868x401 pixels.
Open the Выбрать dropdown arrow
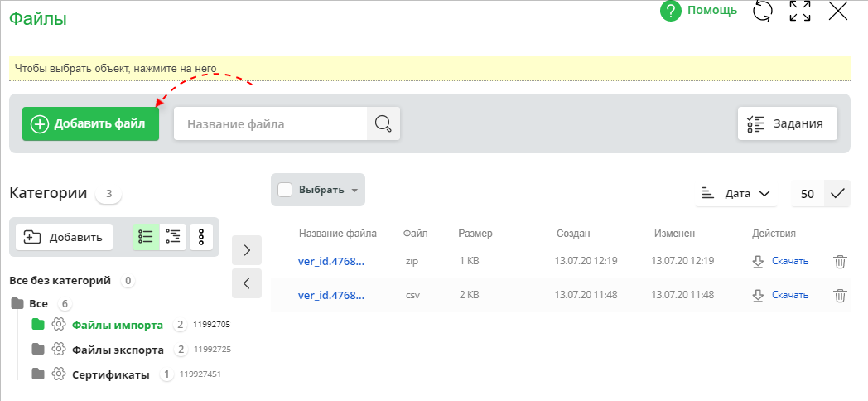[355, 191]
